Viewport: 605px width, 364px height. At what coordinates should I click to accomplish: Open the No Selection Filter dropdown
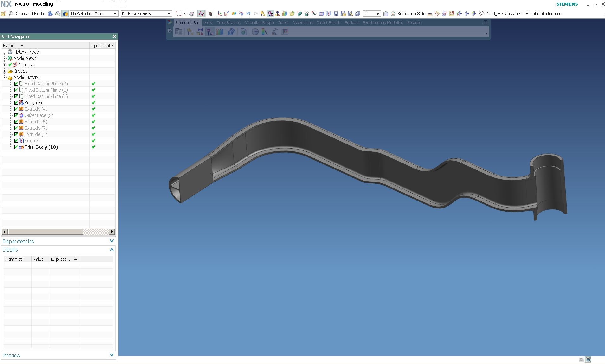point(94,14)
